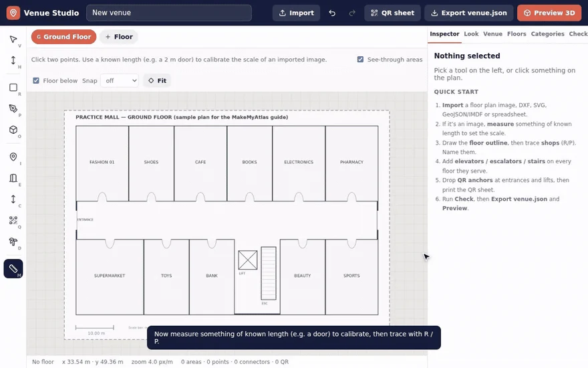The width and height of the screenshot is (588, 368).
Task: Click the FASHION 01 shop label
Action: [x=102, y=162]
